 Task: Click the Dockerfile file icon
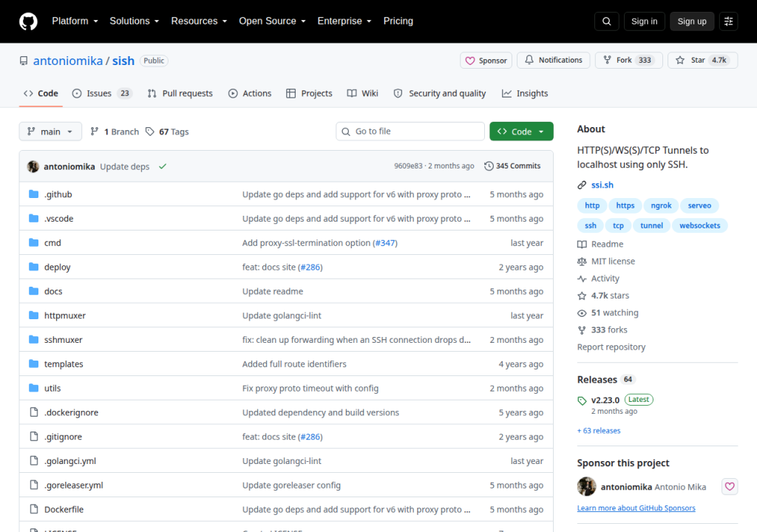tap(34, 509)
